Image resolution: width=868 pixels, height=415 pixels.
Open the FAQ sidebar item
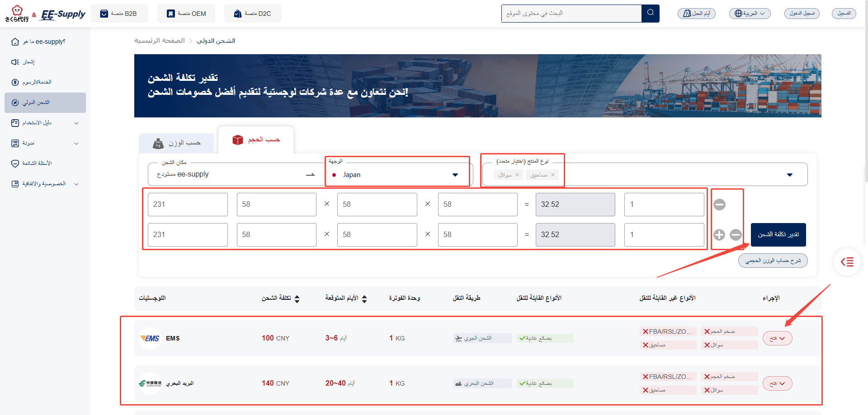45,163
